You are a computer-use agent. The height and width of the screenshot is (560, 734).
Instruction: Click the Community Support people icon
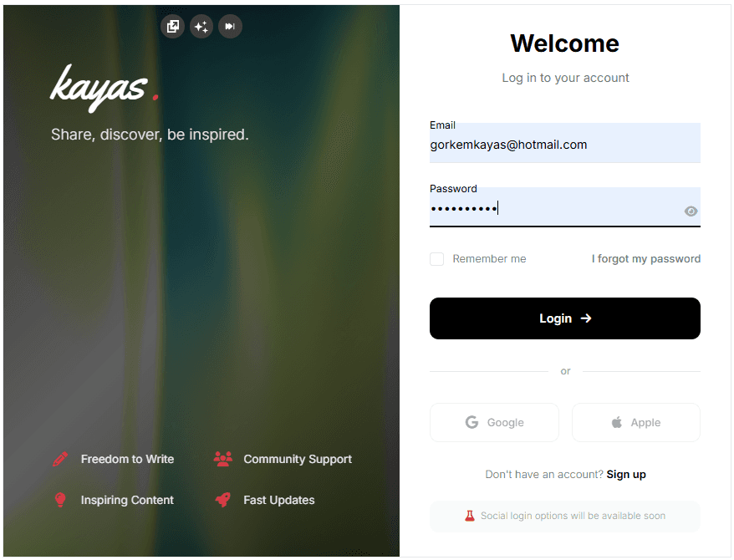pyautogui.click(x=223, y=459)
